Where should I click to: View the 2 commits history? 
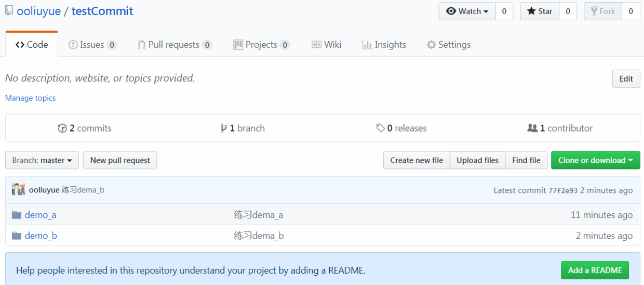click(85, 128)
